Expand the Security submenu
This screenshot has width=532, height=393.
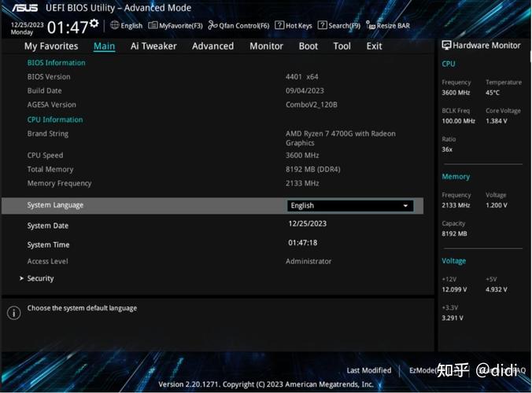tap(40, 278)
